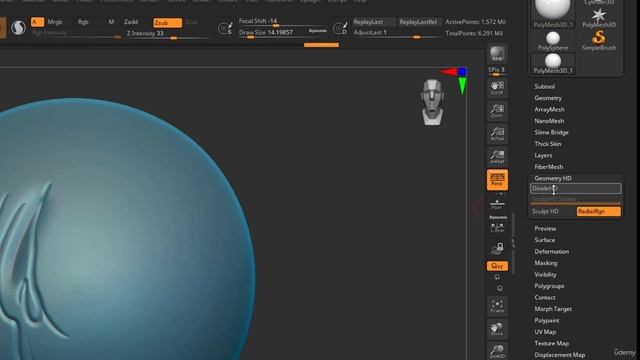Image resolution: width=640 pixels, height=360 pixels.
Task: Click the ActivePoints: 1.572 Mil readout
Action: pos(475,22)
